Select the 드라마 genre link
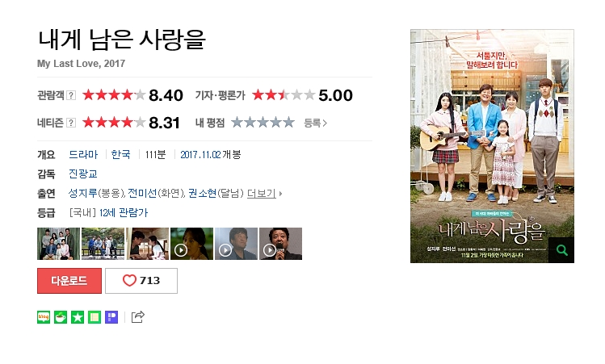This screenshot has height=364, width=605. tap(83, 155)
